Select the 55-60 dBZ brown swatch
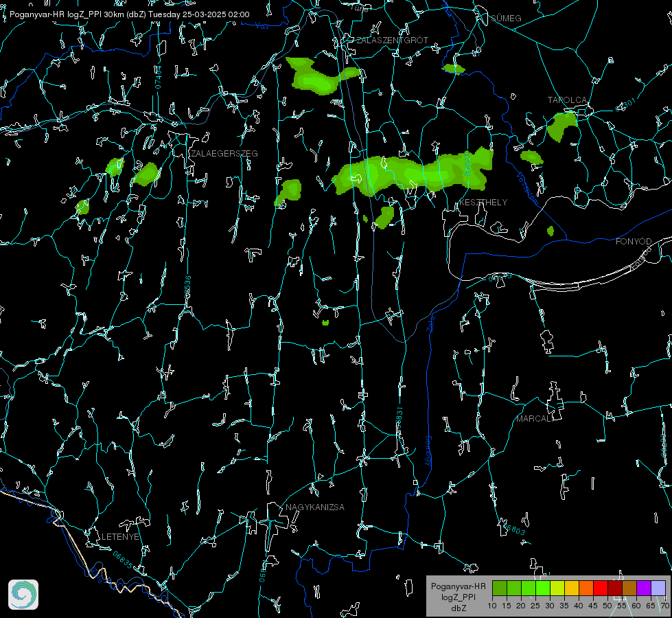This screenshot has height=618, width=672. pos(629,588)
